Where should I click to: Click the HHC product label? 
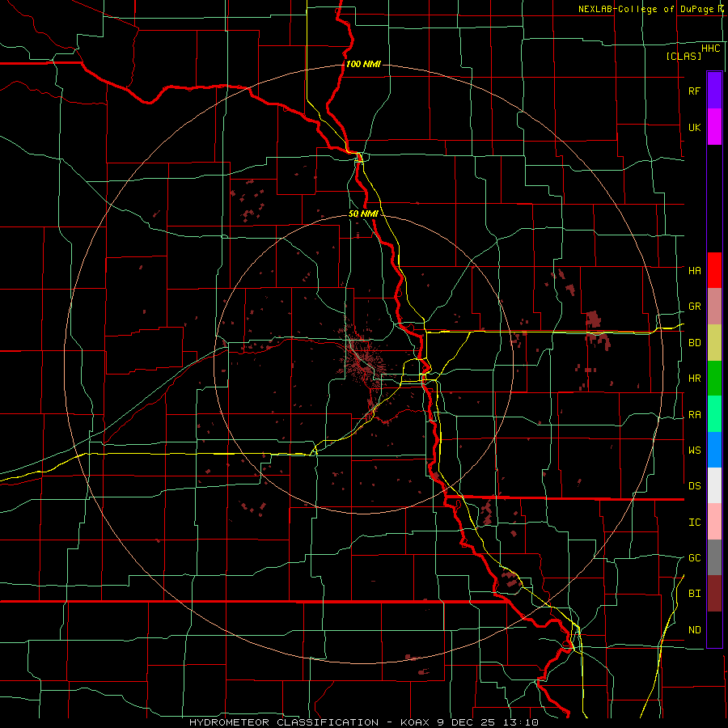[710, 49]
